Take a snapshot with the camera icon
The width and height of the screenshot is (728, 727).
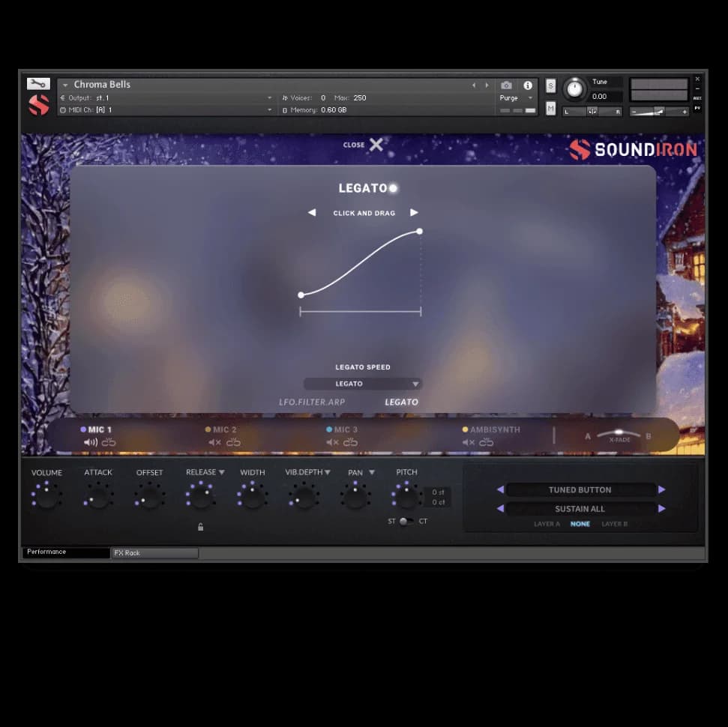(x=506, y=85)
